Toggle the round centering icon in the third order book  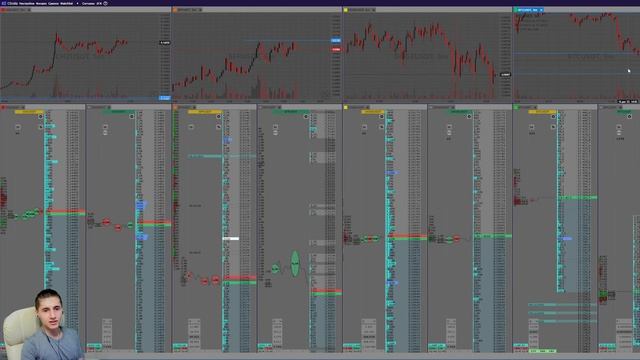[218, 116]
